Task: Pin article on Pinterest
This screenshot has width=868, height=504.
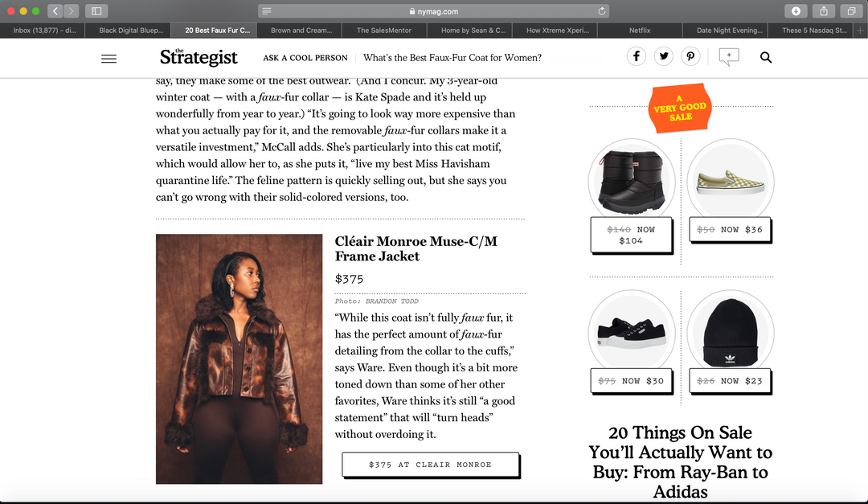Action: point(690,56)
